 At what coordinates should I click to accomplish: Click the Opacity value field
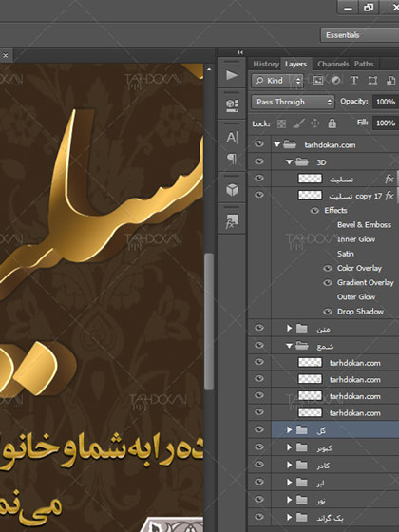pos(386,102)
